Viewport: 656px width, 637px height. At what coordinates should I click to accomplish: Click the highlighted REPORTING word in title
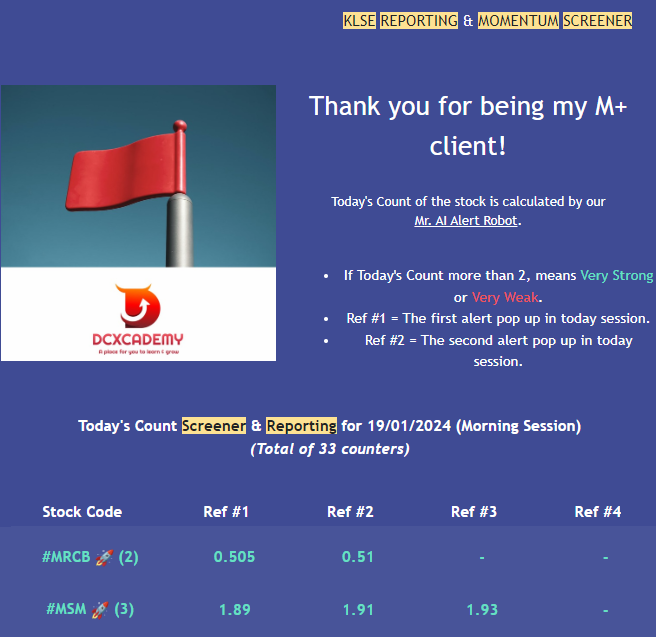click(x=419, y=20)
